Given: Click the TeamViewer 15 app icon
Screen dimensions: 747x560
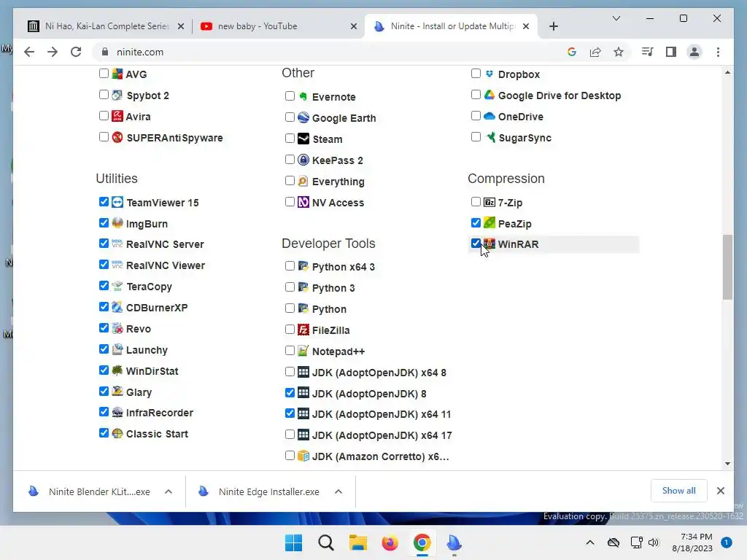Looking at the screenshot, I should (x=117, y=202).
